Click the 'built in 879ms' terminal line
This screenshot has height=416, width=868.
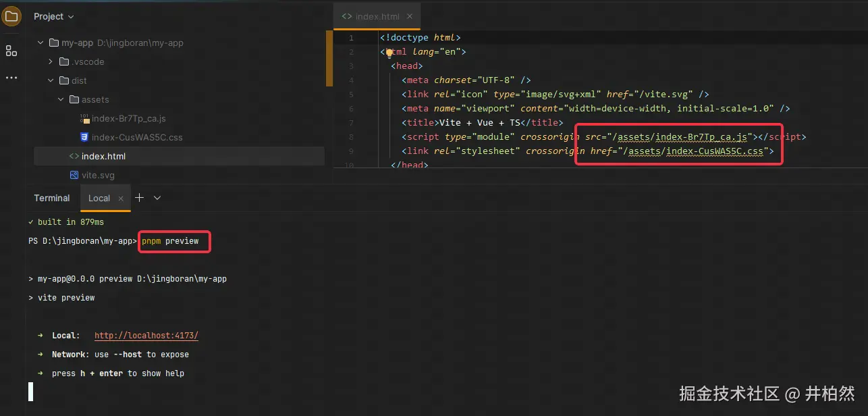(x=66, y=222)
